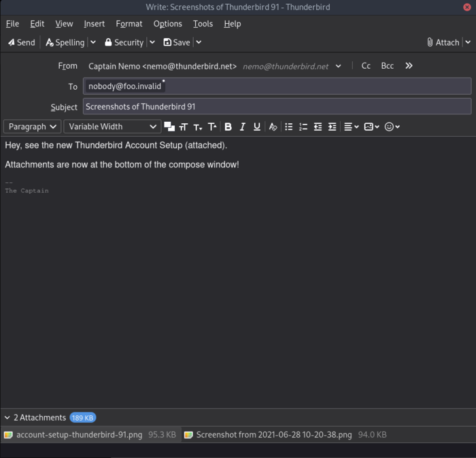Click The Captain signature text
Viewport: 476px width, 458px height.
click(x=27, y=191)
